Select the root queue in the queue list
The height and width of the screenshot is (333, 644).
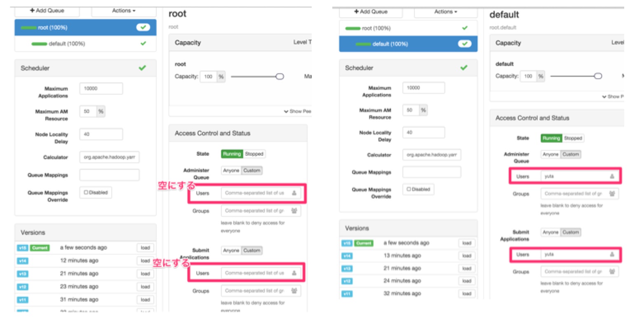74,27
